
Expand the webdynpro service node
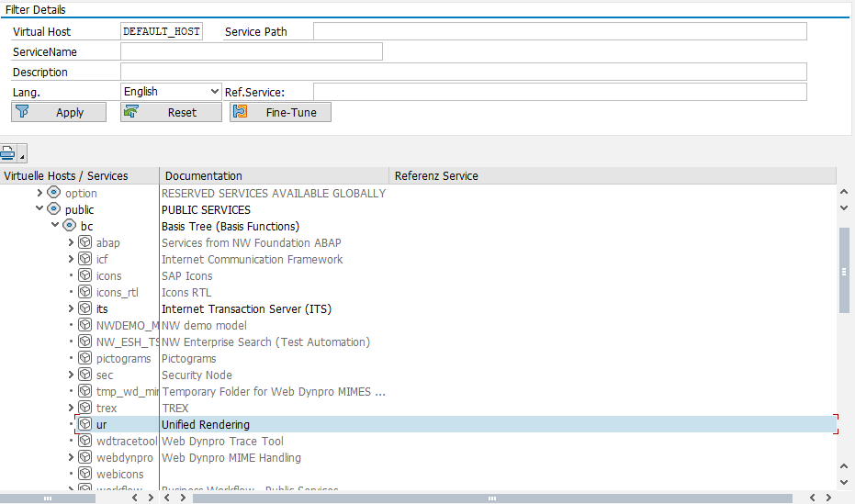[x=71, y=457]
